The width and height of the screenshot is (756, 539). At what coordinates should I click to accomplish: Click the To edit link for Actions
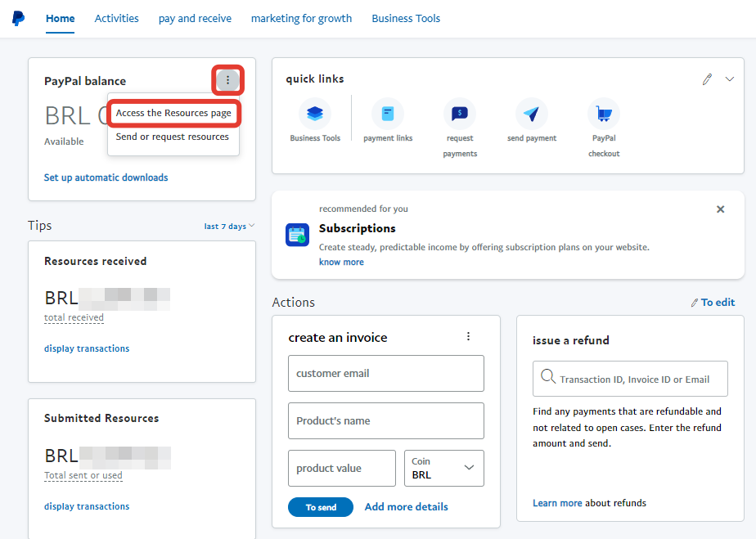coord(713,303)
